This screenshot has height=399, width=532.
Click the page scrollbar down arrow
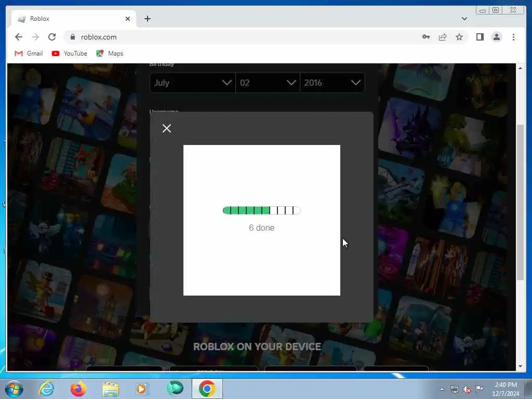(521, 366)
